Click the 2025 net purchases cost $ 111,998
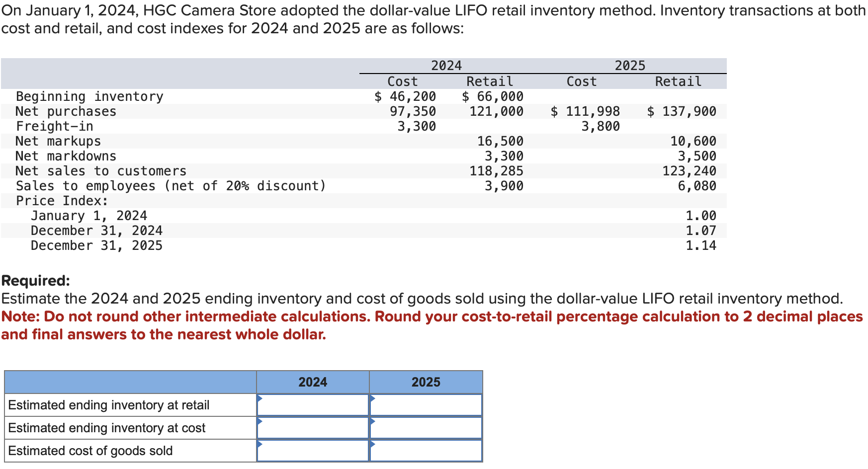 (x=585, y=111)
